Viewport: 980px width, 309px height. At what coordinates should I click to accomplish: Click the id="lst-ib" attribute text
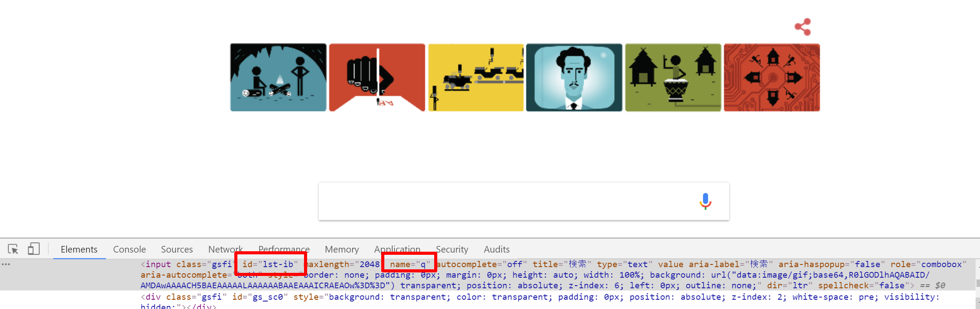(x=270, y=264)
